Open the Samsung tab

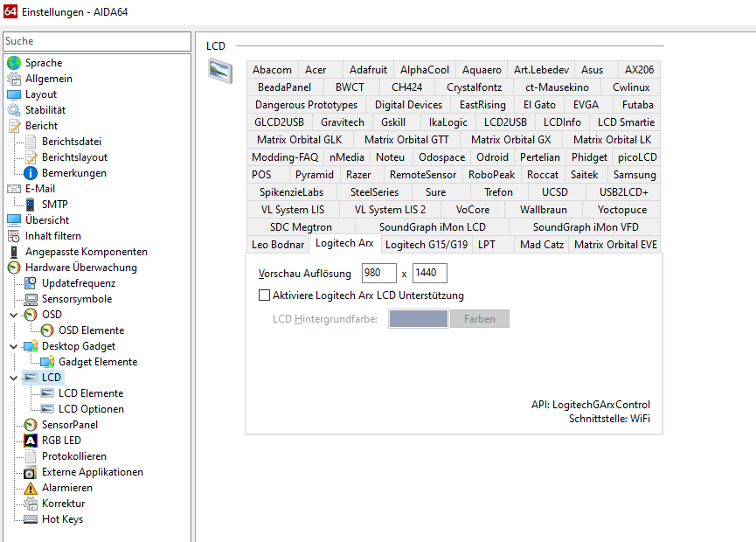point(635,175)
